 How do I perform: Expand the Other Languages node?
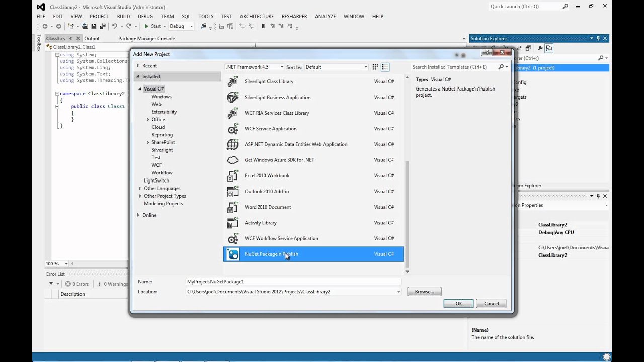(140, 188)
